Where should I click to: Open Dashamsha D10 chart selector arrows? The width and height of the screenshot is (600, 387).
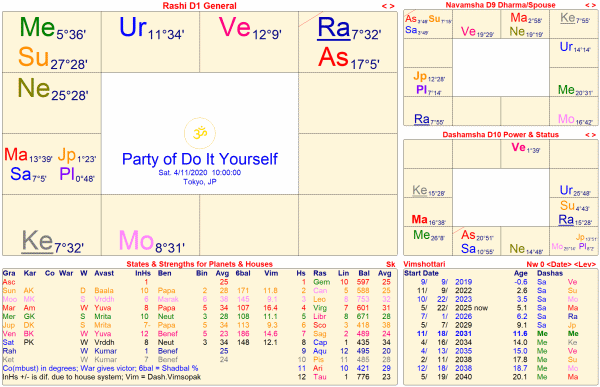click(x=591, y=135)
